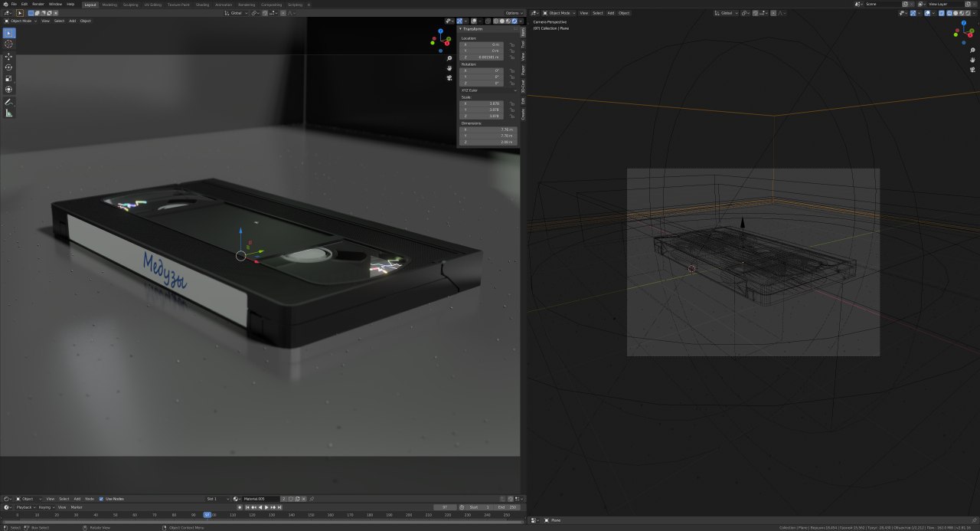Open Object Mode dropdown in right viewport
Viewport: 980px width, 531px height.
click(557, 13)
